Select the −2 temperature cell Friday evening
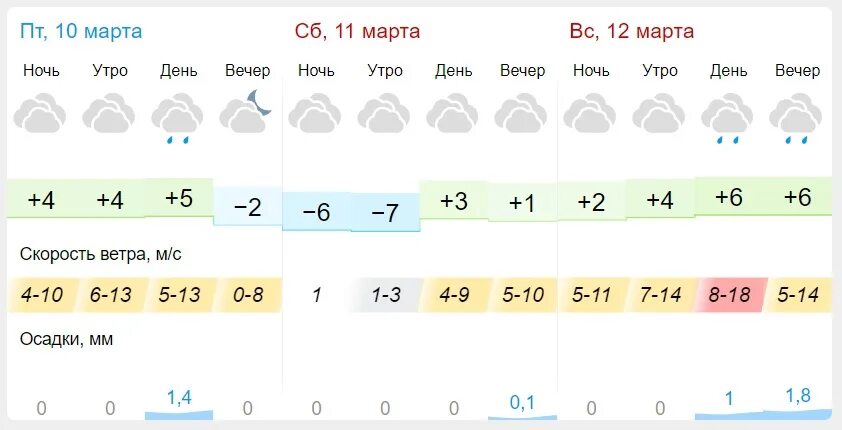This screenshot has width=842, height=430. [248, 206]
